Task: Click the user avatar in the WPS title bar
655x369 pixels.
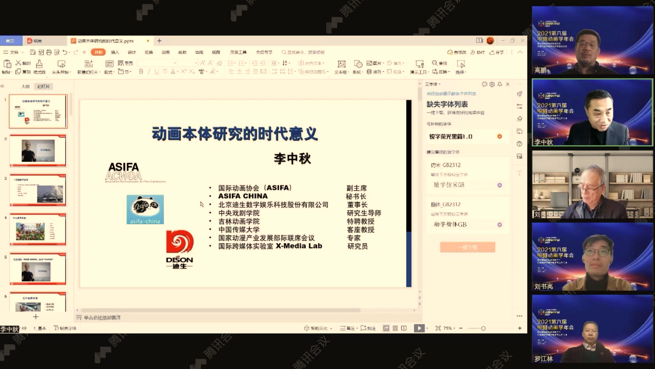Action: (x=490, y=41)
